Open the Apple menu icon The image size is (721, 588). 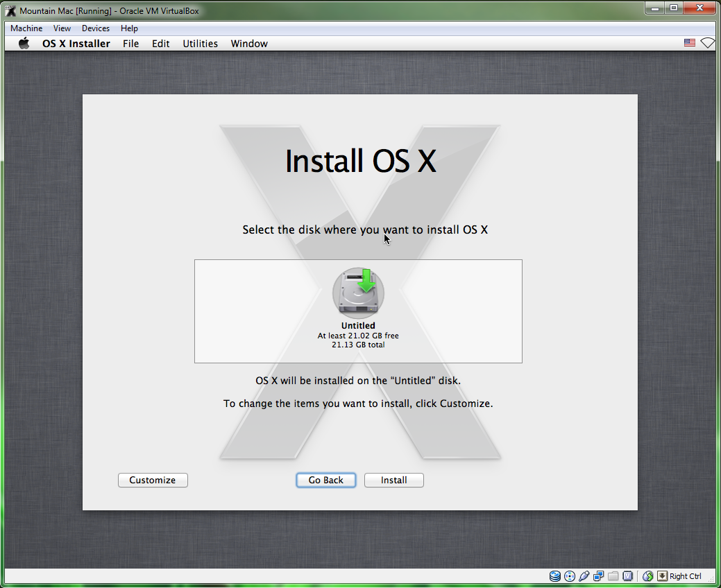click(24, 44)
